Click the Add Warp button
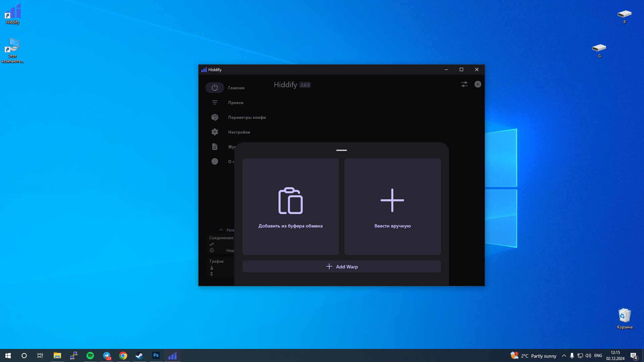644x362 pixels. pyautogui.click(x=342, y=267)
